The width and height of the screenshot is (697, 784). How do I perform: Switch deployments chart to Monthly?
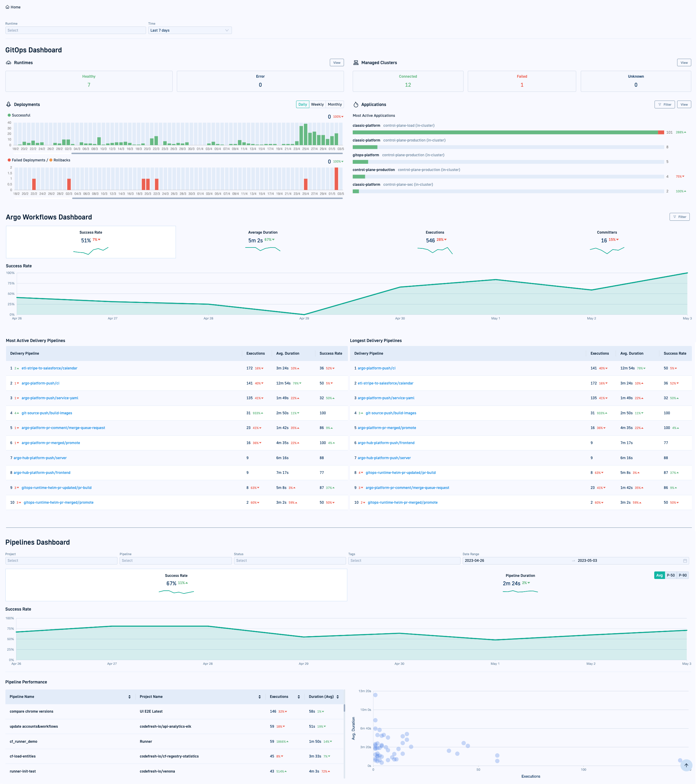[334, 104]
